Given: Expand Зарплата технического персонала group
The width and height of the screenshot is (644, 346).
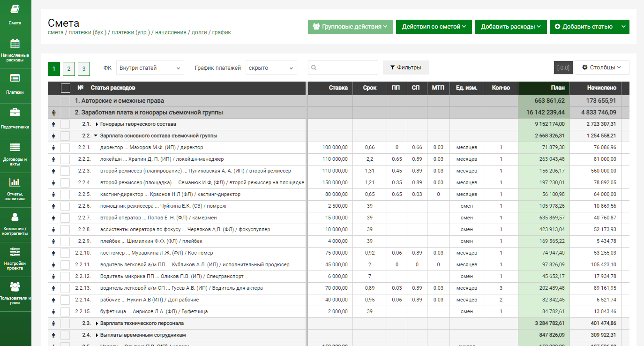Looking at the screenshot, I should click(97, 323).
